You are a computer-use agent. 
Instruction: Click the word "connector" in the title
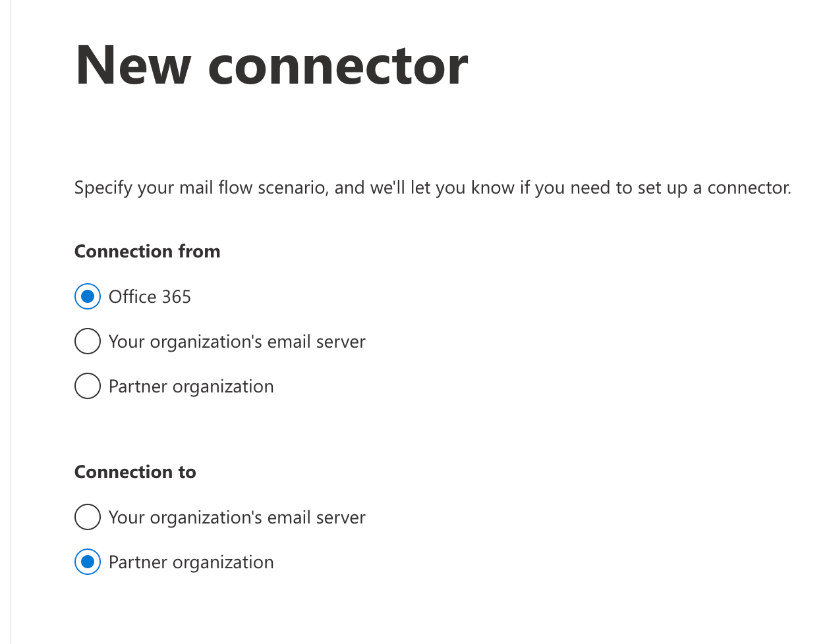tap(338, 67)
